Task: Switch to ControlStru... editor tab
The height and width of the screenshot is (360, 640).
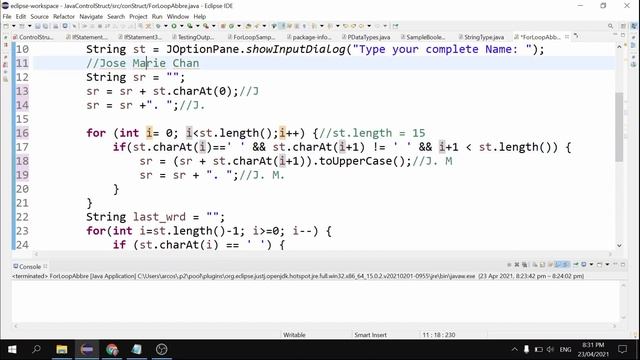Action: coord(33,37)
